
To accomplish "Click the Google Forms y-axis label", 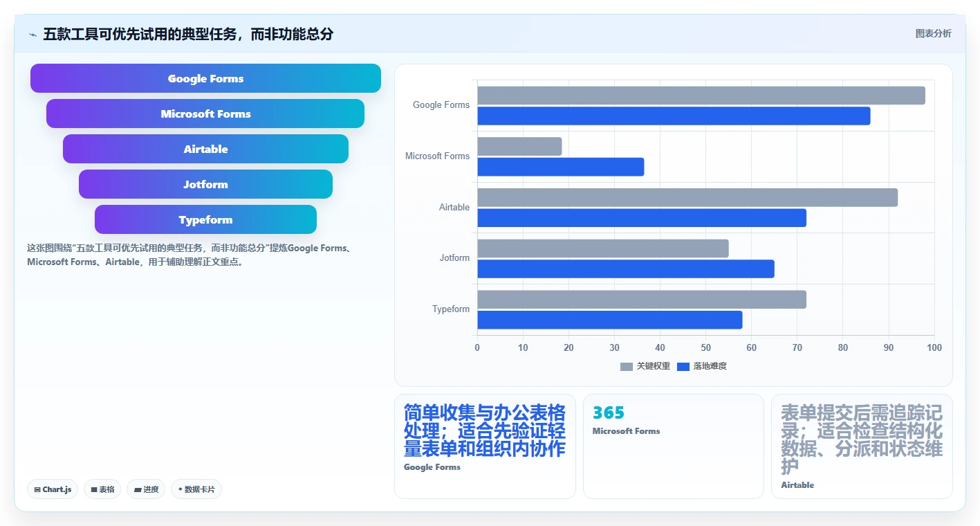I will click(441, 105).
